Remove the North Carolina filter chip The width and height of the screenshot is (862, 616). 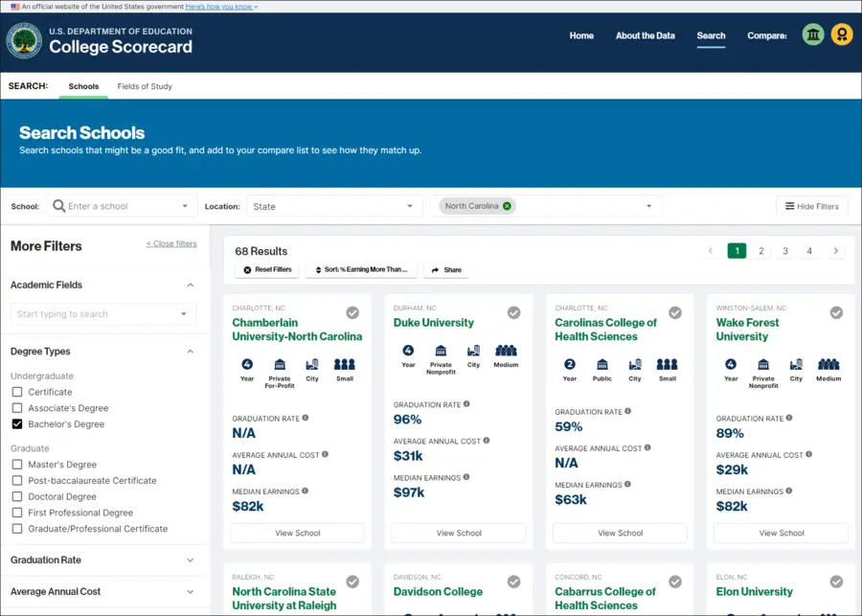(x=507, y=206)
